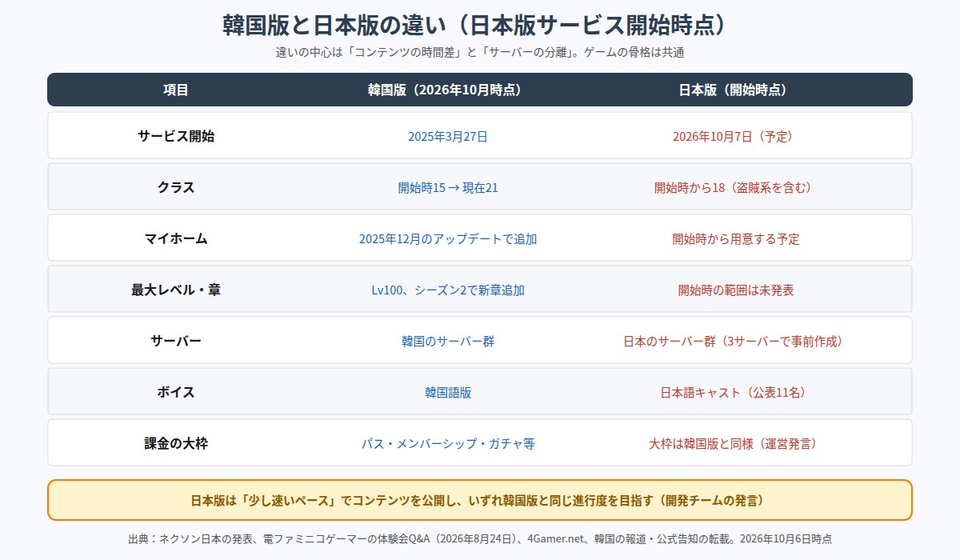960x560 pixels.
Task: Click the パス・メンバーシップ・ガチャ等 cell
Action: pos(448,443)
